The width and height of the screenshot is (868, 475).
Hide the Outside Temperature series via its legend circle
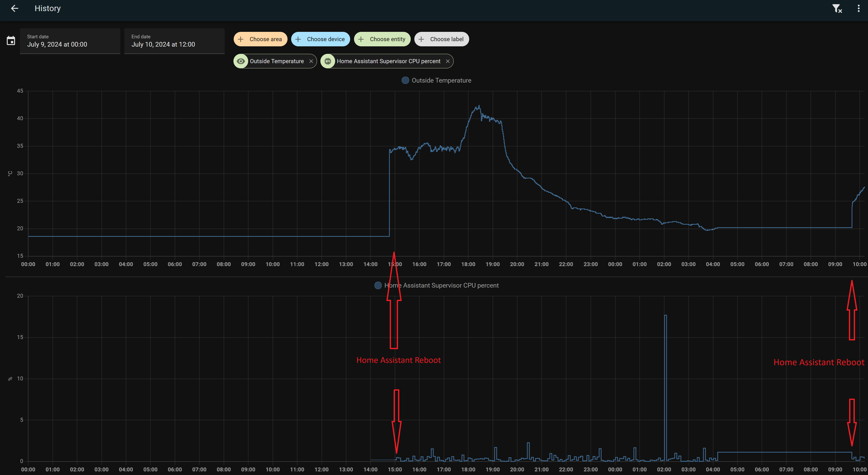[x=405, y=80]
